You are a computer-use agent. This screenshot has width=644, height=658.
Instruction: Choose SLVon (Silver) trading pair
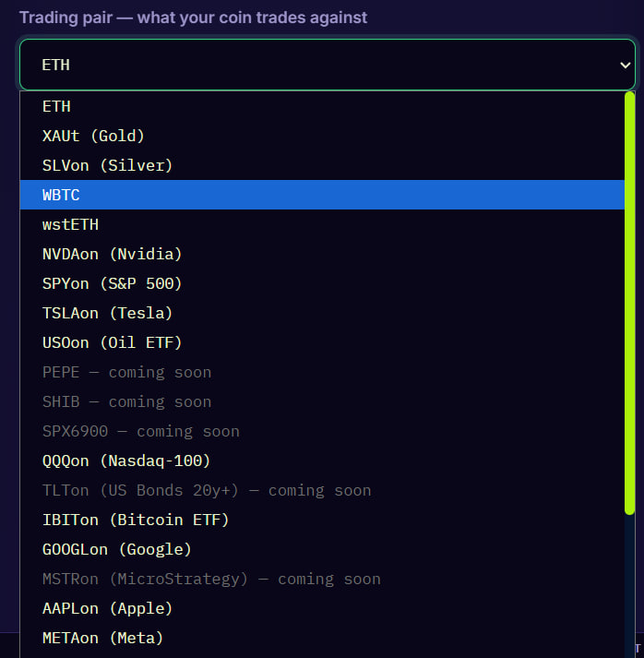(x=322, y=165)
